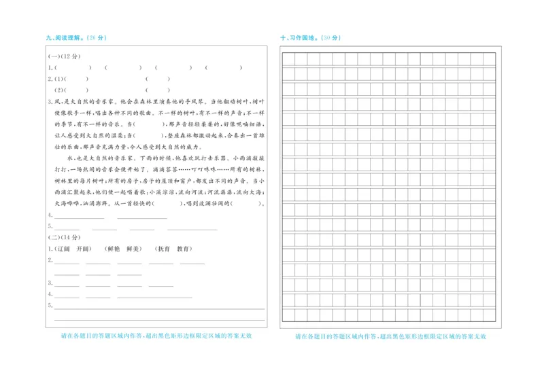The height and width of the screenshot is (392, 544).
Task: Click the first answer line of question 5
Action: point(68,224)
